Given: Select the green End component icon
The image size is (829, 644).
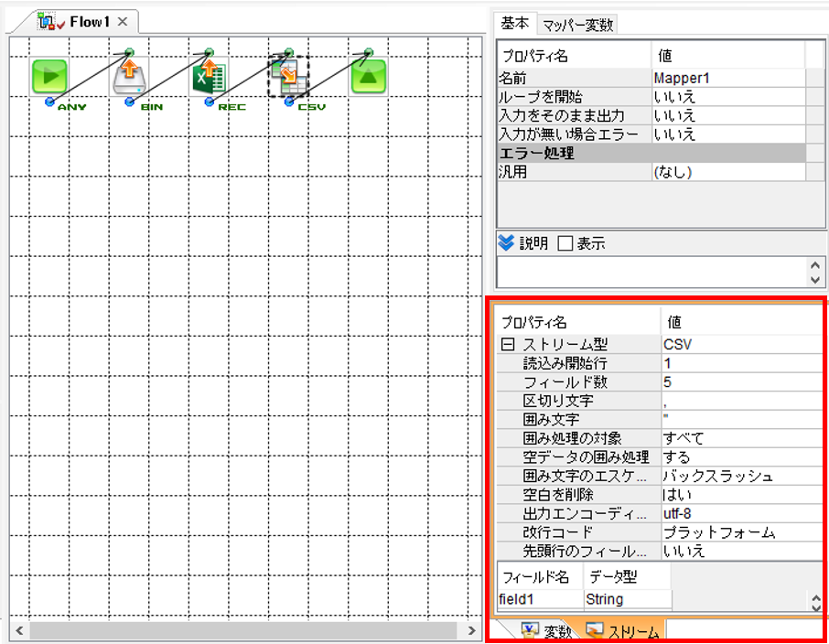Looking at the screenshot, I should click(x=369, y=77).
